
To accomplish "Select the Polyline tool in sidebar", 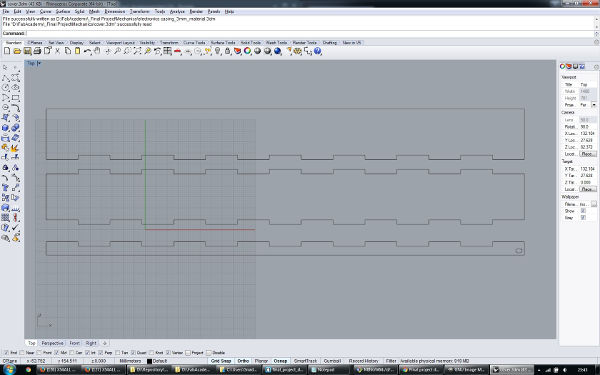I will (x=5, y=78).
